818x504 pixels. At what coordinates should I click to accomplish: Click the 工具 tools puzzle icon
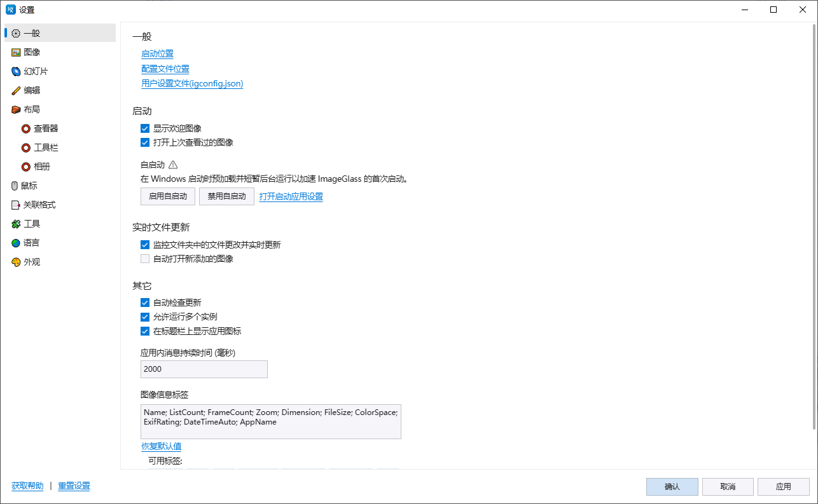(16, 224)
